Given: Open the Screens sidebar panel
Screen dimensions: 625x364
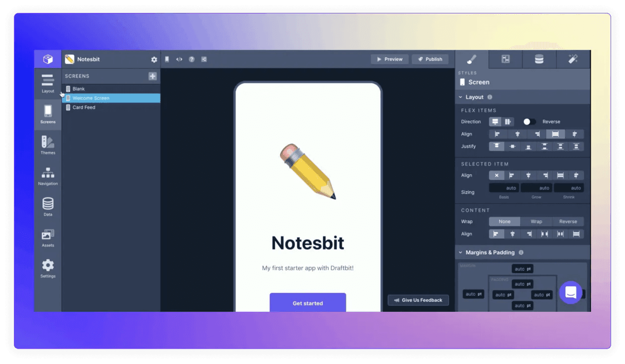Looking at the screenshot, I should pyautogui.click(x=48, y=114).
